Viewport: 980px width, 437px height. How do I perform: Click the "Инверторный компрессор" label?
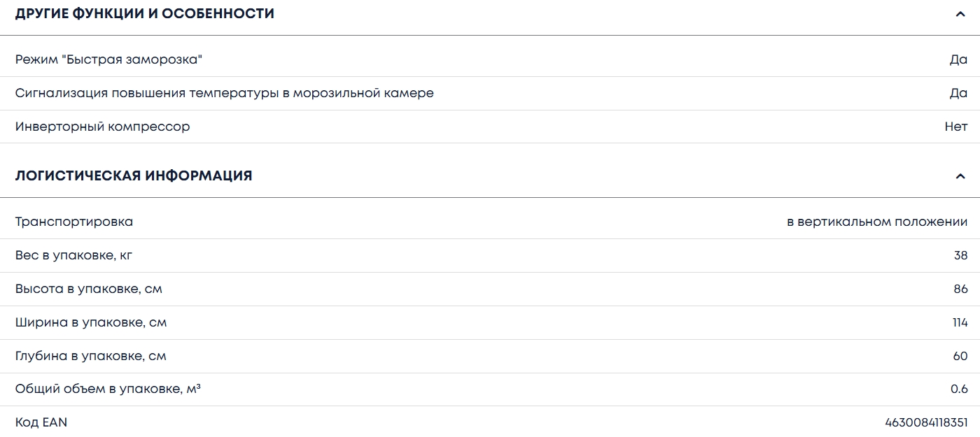(x=103, y=127)
